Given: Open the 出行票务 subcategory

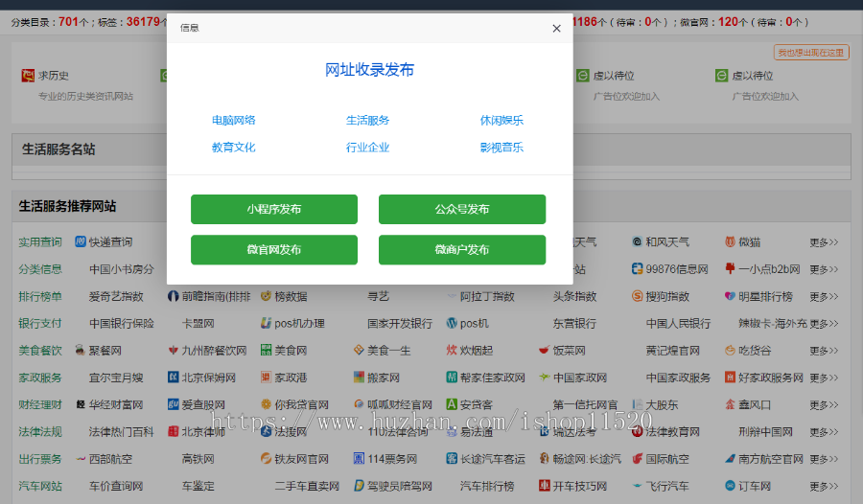Looking at the screenshot, I should pyautogui.click(x=40, y=458).
